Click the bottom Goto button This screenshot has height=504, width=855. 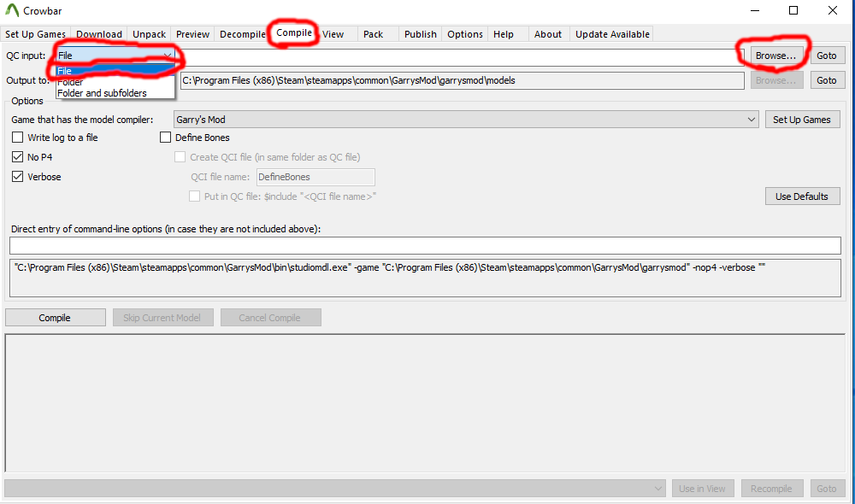(827, 489)
